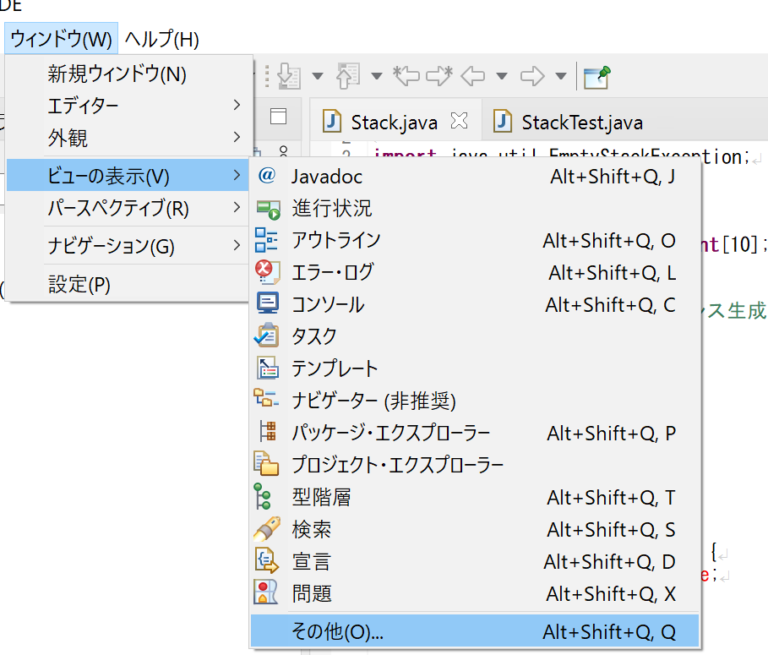Viewport: 768px width, 655px height.
Task: Show the Outline (アウトライン) view
Action: coord(336,241)
